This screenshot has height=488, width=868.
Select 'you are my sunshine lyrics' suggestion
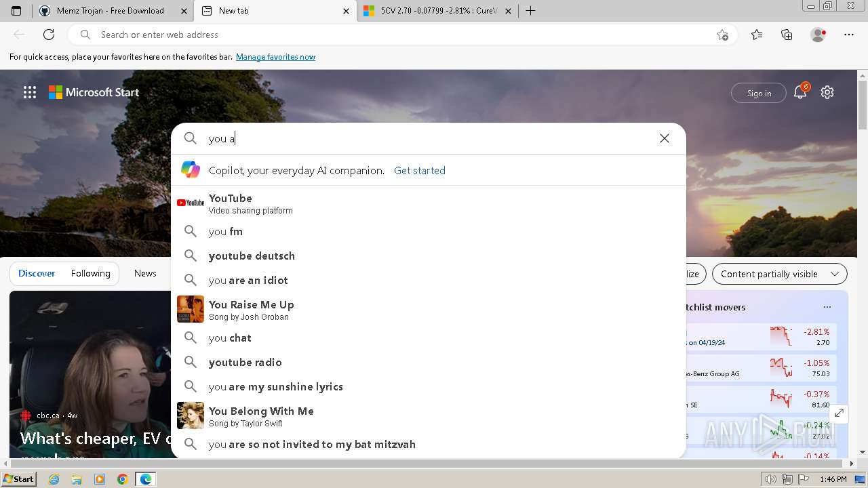429,386
